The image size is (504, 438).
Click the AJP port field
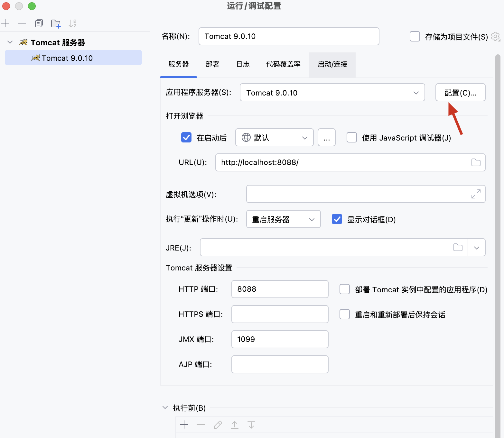click(x=280, y=364)
